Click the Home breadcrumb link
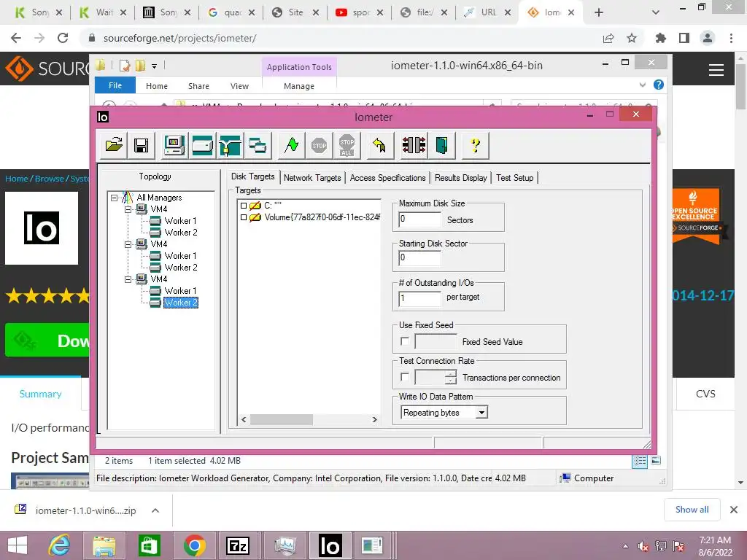Image resolution: width=747 pixels, height=560 pixels. pyautogui.click(x=17, y=179)
